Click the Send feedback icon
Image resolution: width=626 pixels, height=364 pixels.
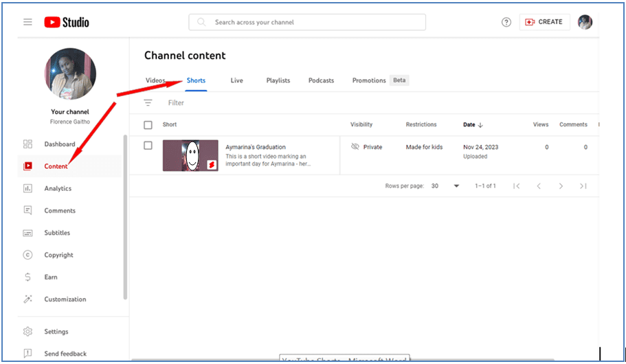[27, 353]
